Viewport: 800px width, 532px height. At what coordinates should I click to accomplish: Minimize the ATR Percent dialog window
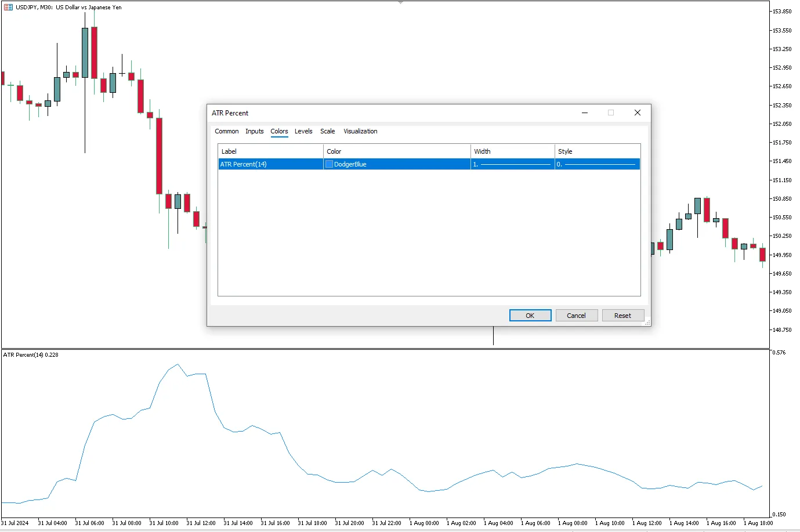[x=585, y=113]
